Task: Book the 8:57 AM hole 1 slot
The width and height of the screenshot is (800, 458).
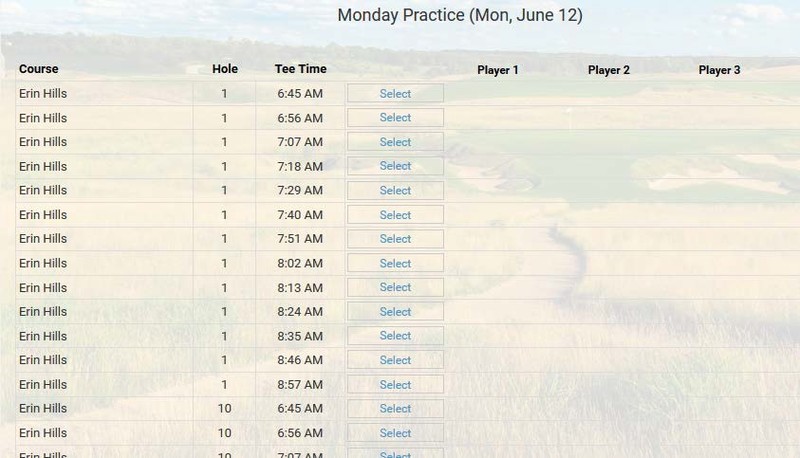Action: coord(395,385)
